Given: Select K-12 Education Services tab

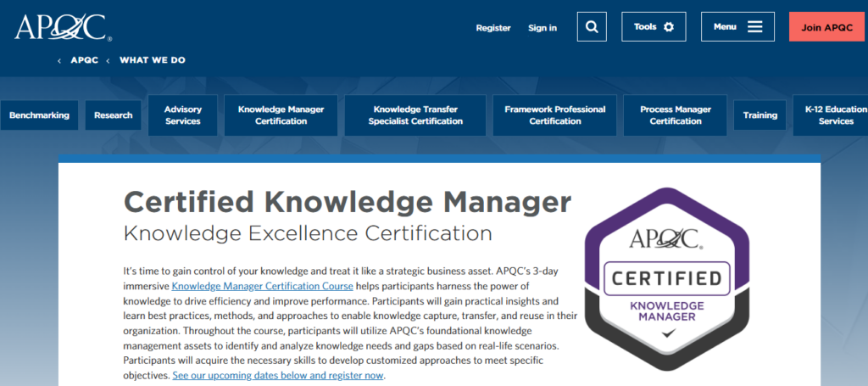Looking at the screenshot, I should pyautogui.click(x=832, y=115).
